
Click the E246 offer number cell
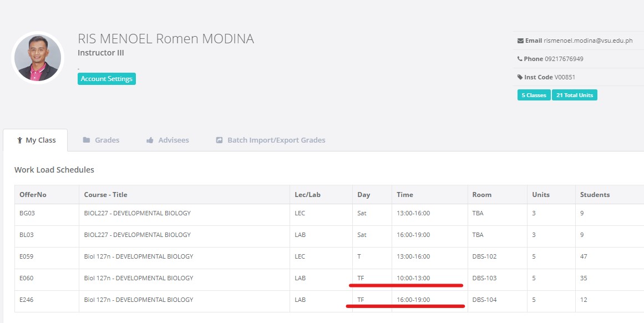tap(27, 300)
